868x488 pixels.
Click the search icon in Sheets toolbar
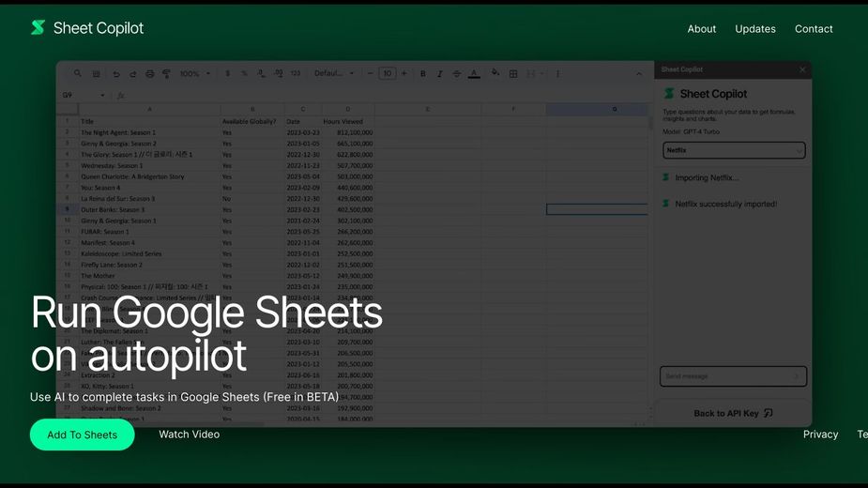click(78, 73)
